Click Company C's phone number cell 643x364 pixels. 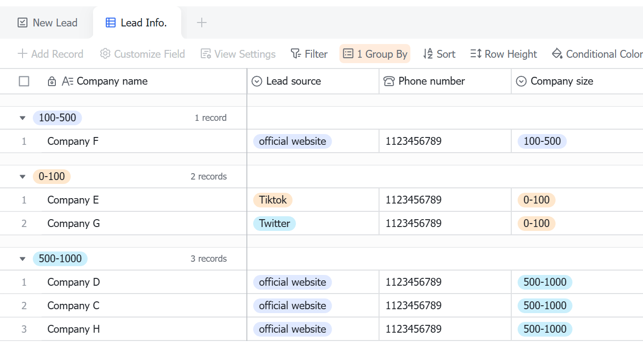tap(445, 306)
